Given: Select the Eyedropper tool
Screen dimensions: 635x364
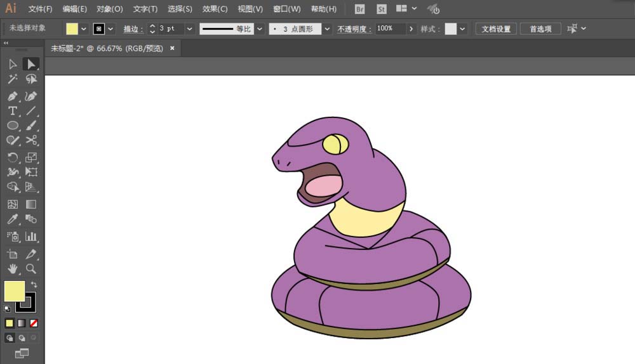Looking at the screenshot, I should (x=13, y=219).
